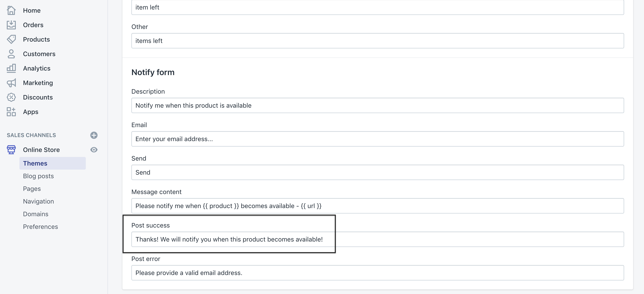Open the Domains page link
The height and width of the screenshot is (294, 644).
tap(35, 214)
